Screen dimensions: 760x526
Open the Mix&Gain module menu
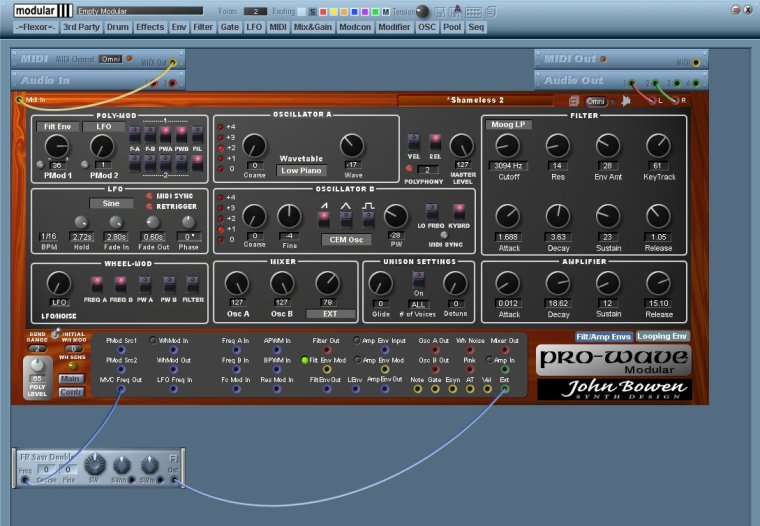[x=313, y=27]
